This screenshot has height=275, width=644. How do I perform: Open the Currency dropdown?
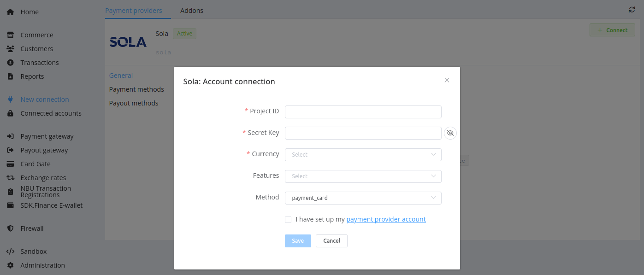(363, 155)
